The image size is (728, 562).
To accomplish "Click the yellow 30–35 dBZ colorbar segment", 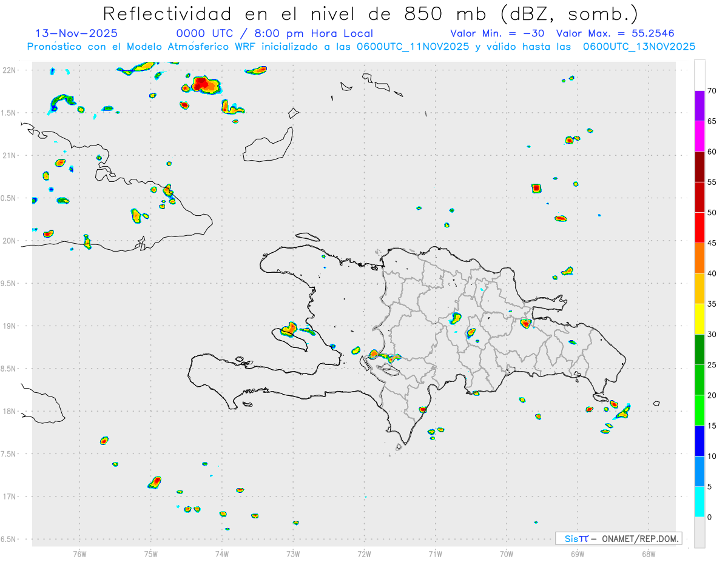I will click(699, 319).
